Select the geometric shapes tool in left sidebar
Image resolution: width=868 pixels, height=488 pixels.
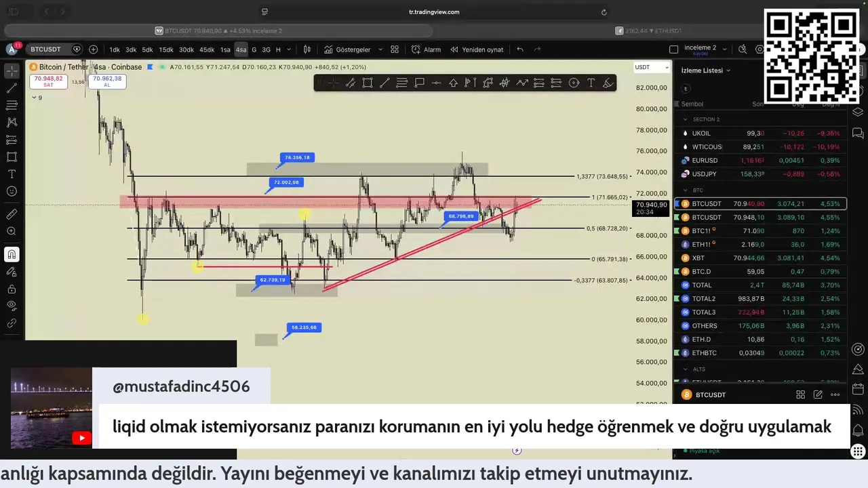click(12, 157)
